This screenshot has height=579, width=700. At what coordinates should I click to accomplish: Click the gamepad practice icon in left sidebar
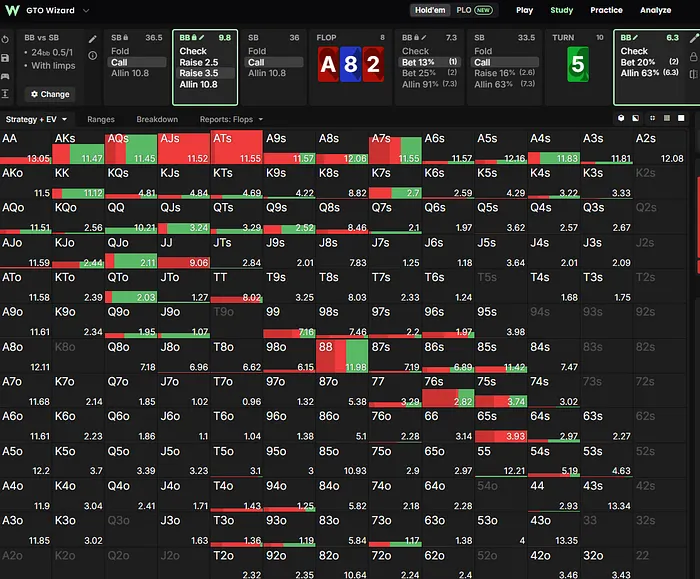tap(5, 76)
